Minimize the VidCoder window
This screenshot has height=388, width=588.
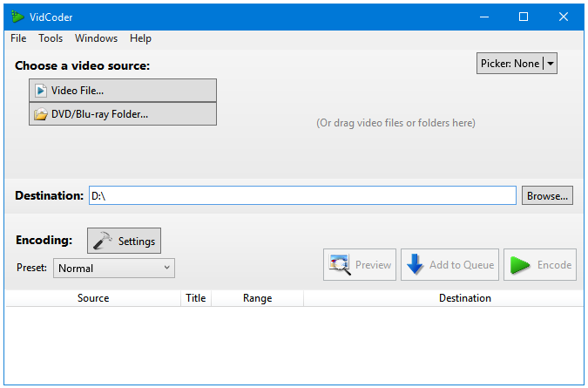tap(484, 17)
